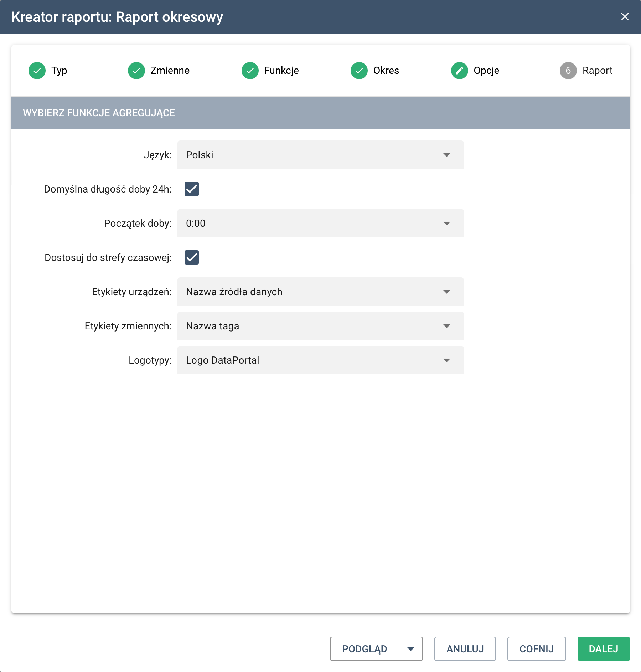641x672 pixels.
Task: Uncheck Domyślna długość doby 24h checkbox
Action: (x=192, y=189)
